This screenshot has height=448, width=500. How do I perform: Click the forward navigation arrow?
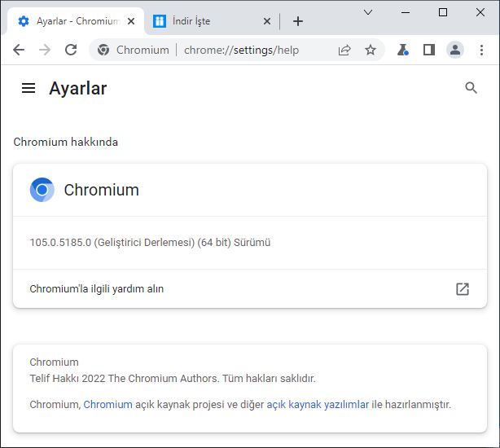coord(45,50)
